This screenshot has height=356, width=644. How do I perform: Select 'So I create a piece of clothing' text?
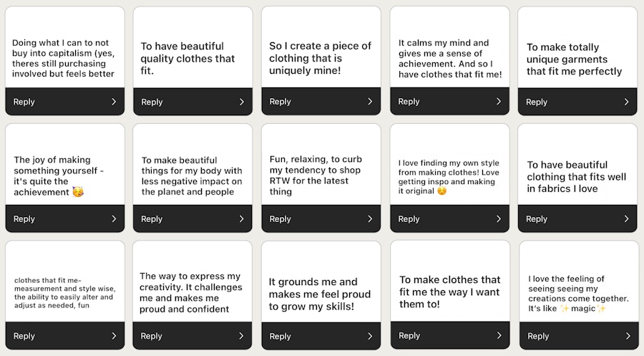[320, 58]
